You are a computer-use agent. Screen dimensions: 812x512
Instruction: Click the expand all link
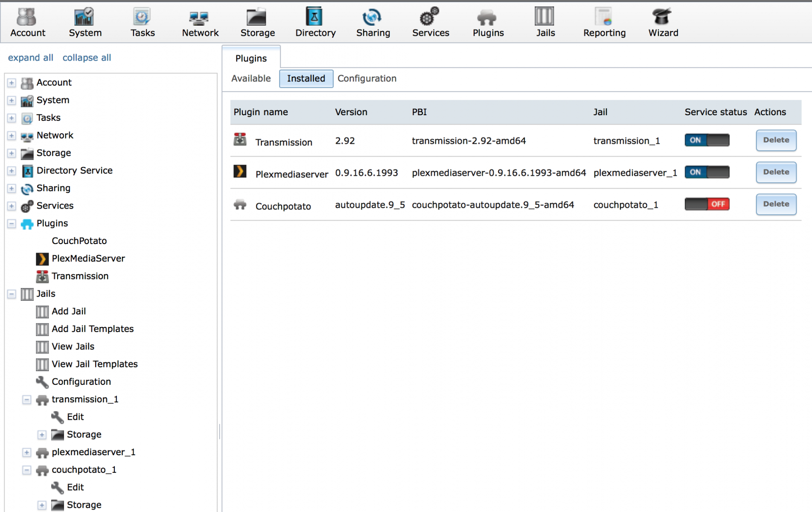click(31, 58)
